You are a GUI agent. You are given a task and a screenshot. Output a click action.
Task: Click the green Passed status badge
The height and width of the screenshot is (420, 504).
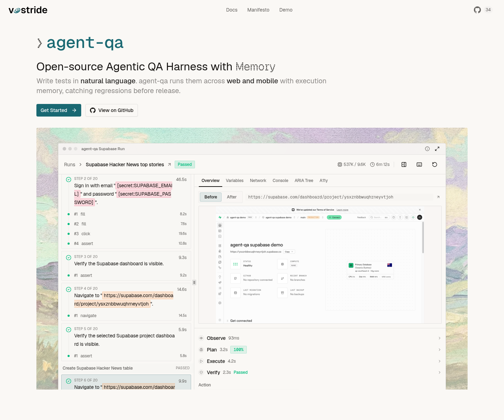tap(185, 164)
